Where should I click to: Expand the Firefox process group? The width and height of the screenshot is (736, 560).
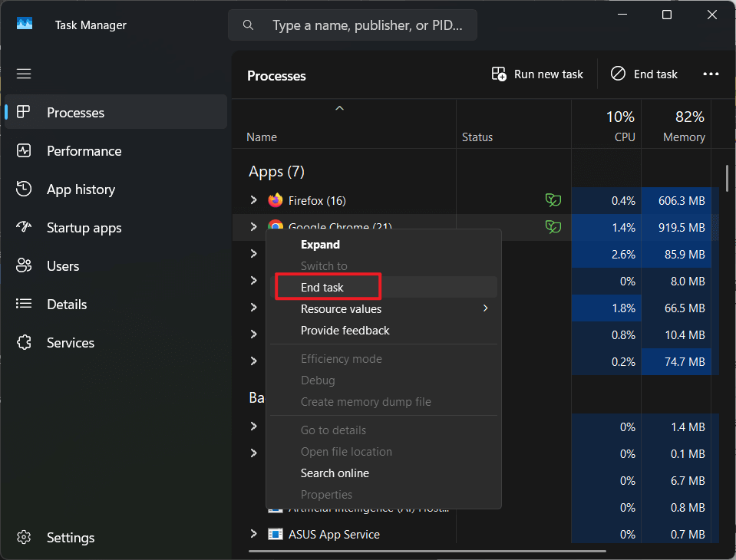click(253, 200)
